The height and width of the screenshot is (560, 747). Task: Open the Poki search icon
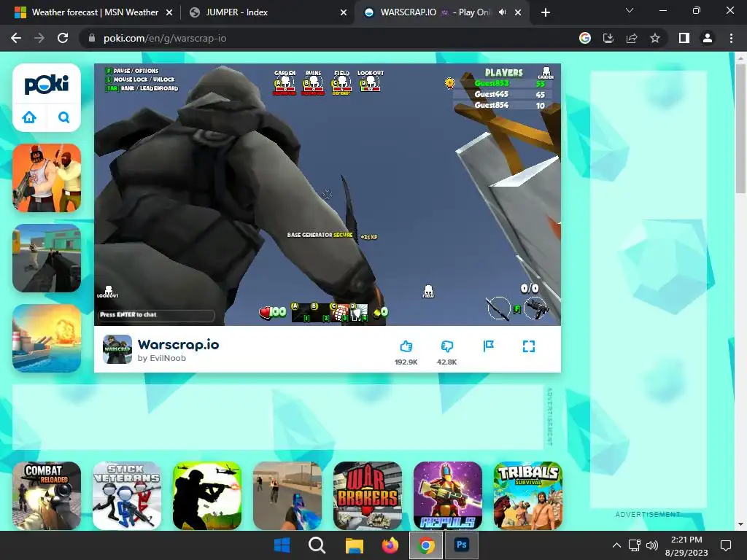point(64,117)
